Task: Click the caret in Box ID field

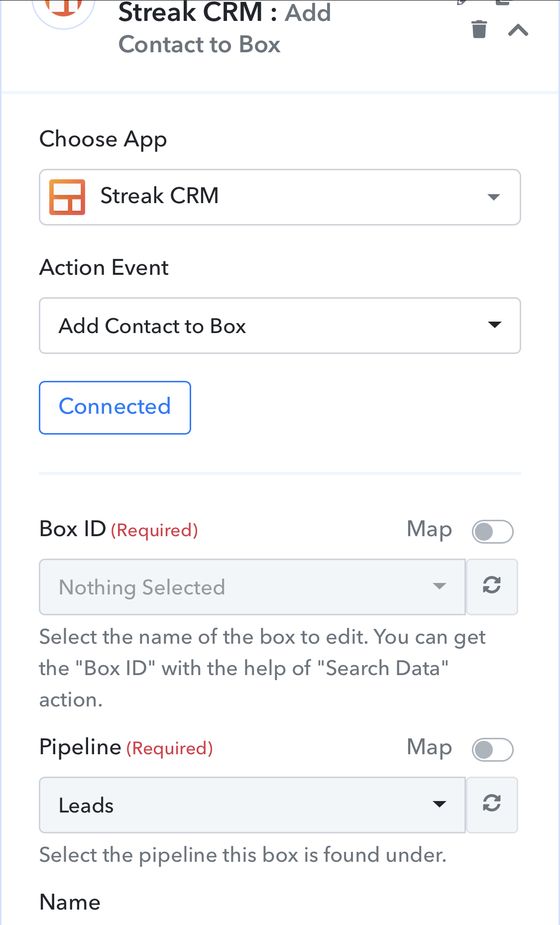Action: [x=439, y=586]
